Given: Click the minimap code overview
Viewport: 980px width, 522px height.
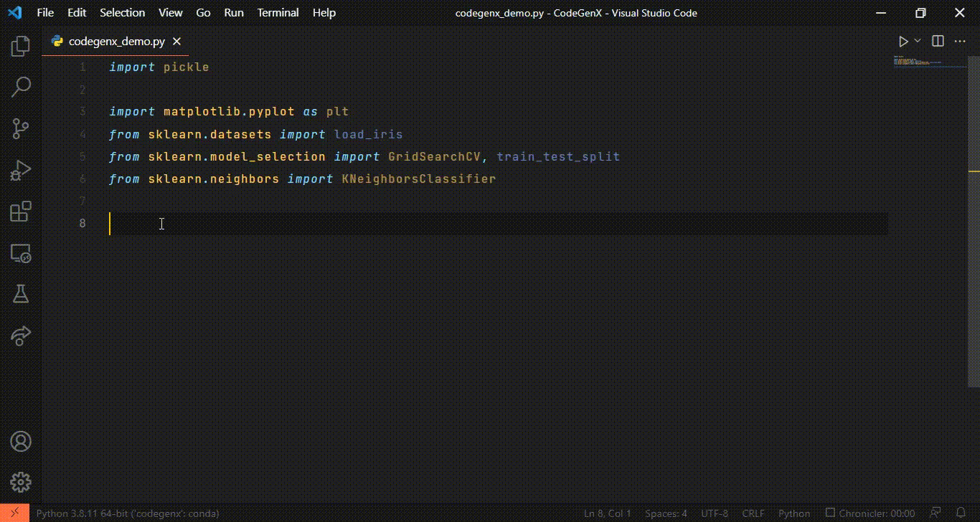Looking at the screenshot, I should pos(925,62).
